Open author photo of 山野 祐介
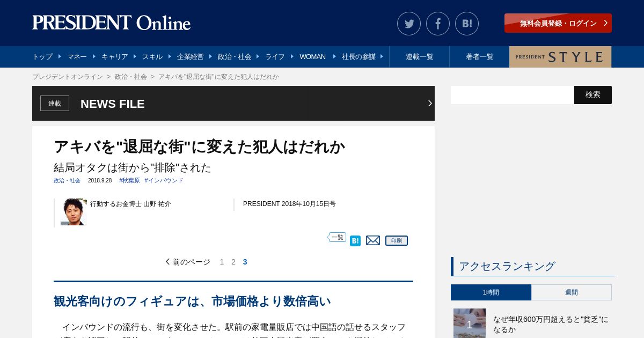This screenshot has width=644, height=338. click(x=74, y=212)
